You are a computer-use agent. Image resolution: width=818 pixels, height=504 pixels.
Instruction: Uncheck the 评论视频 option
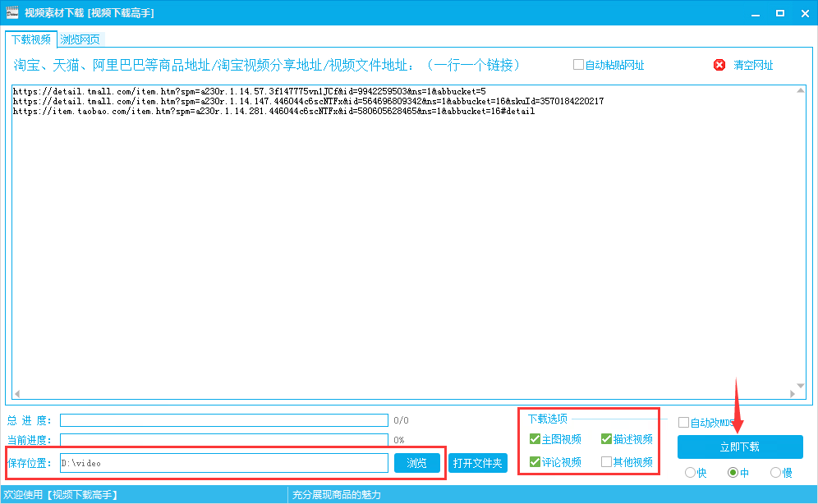click(535, 462)
